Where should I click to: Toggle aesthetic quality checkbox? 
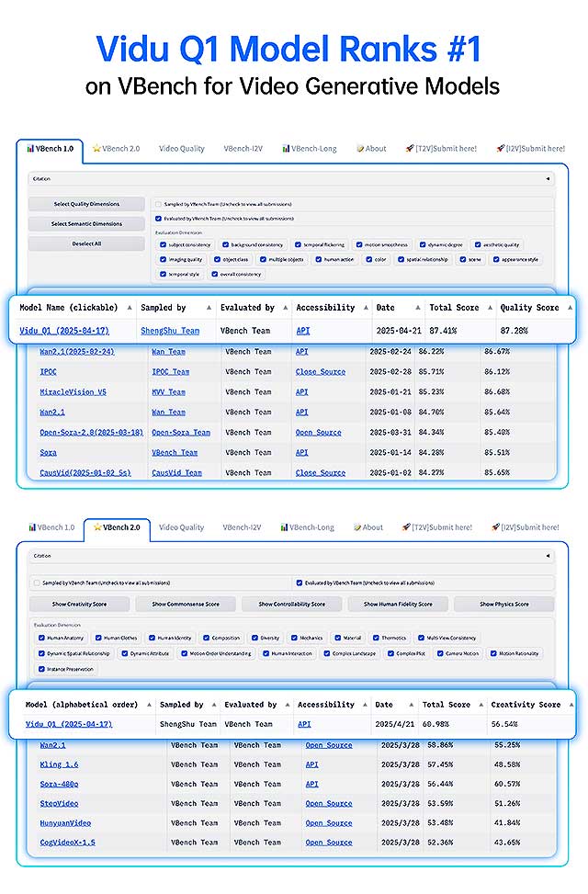[478, 244]
